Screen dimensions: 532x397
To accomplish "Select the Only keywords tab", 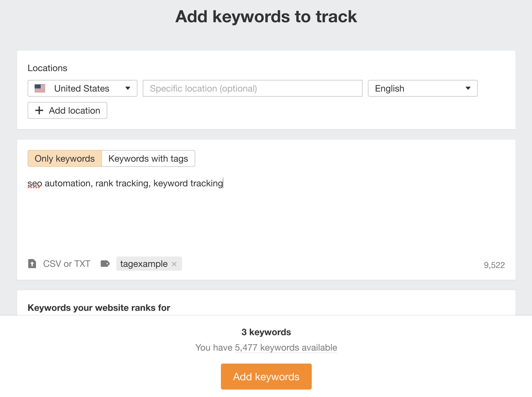I will click(x=65, y=158).
